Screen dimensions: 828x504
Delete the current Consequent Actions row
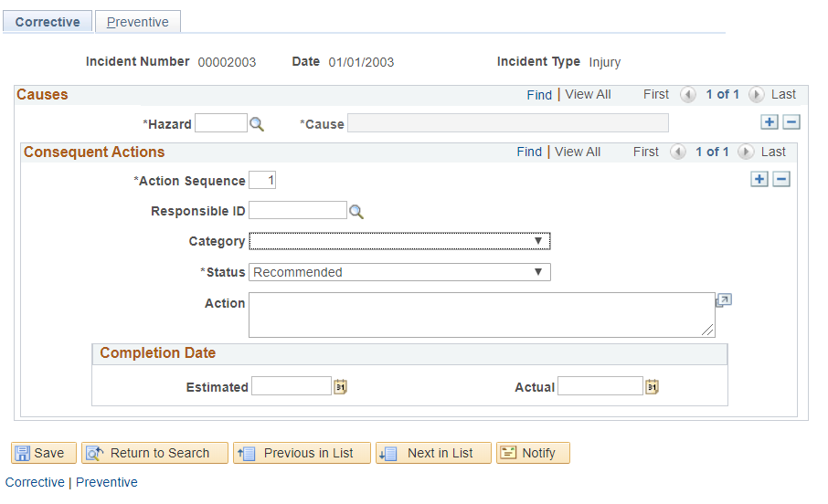point(781,179)
